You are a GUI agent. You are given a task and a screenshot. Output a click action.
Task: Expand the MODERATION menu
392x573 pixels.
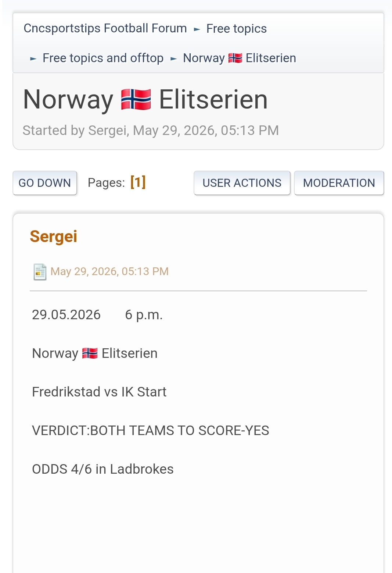tap(339, 183)
